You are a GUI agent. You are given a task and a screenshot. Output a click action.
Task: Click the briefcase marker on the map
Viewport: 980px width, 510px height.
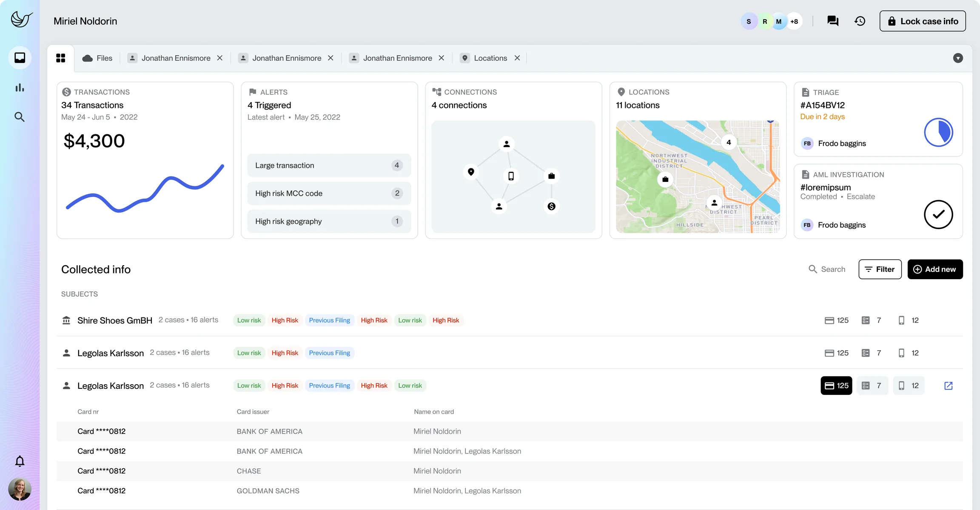pos(665,179)
